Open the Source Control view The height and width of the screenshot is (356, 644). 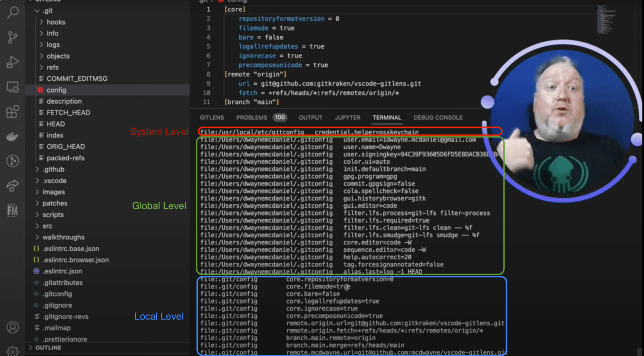point(13,37)
